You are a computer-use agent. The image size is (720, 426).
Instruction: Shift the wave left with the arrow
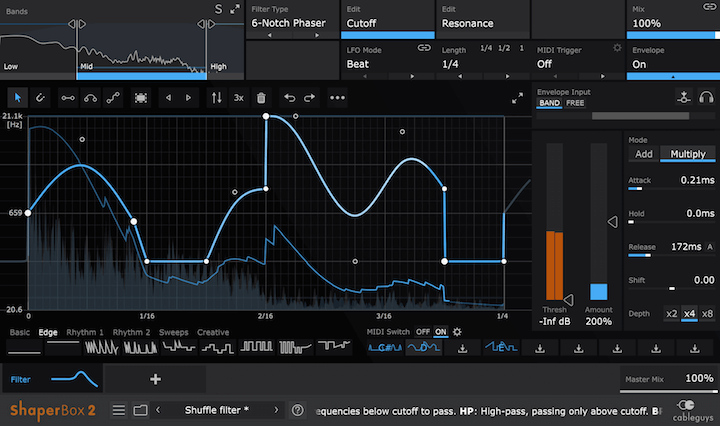tap(169, 98)
